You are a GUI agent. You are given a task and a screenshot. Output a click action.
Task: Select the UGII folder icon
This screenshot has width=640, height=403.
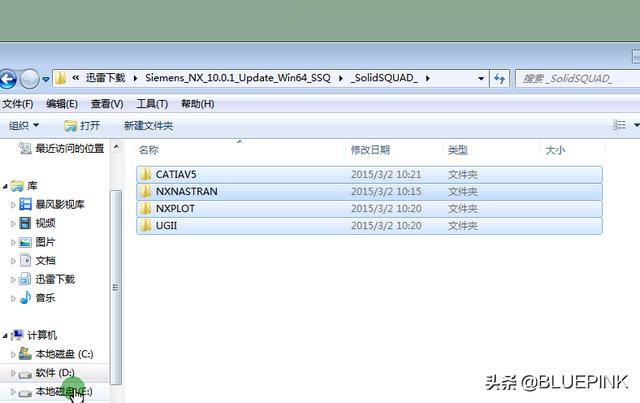pos(145,226)
